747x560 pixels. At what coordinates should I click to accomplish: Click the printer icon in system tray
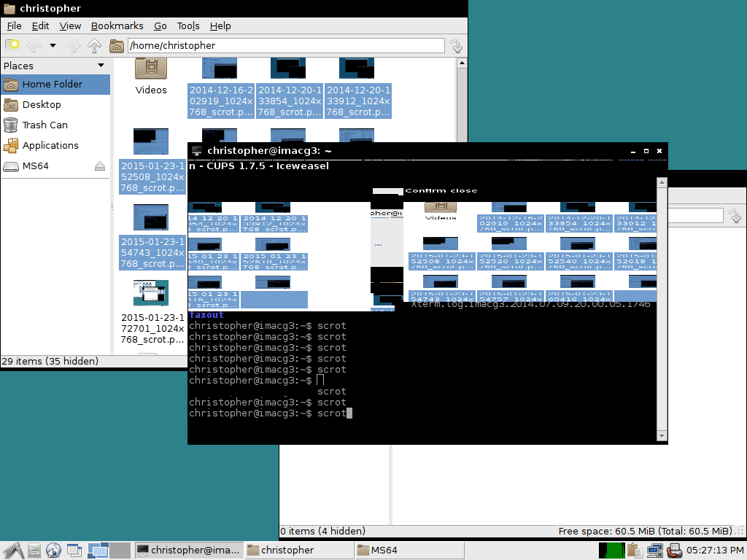(675, 550)
